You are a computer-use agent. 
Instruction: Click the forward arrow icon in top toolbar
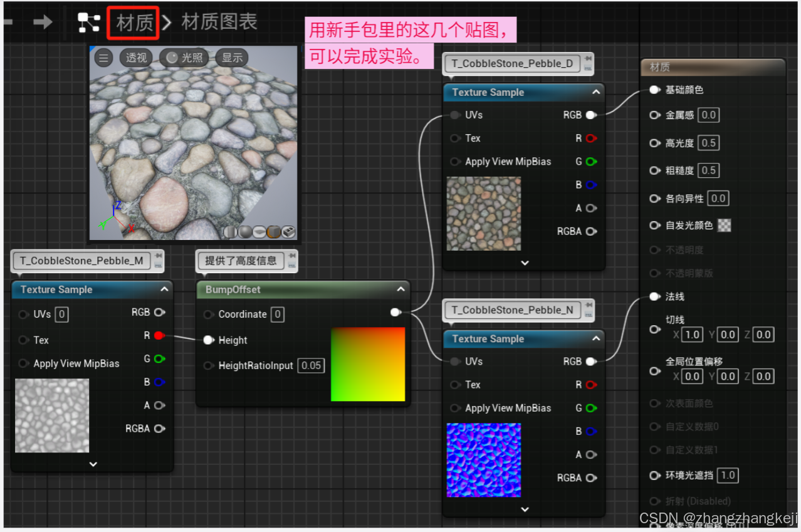click(43, 22)
